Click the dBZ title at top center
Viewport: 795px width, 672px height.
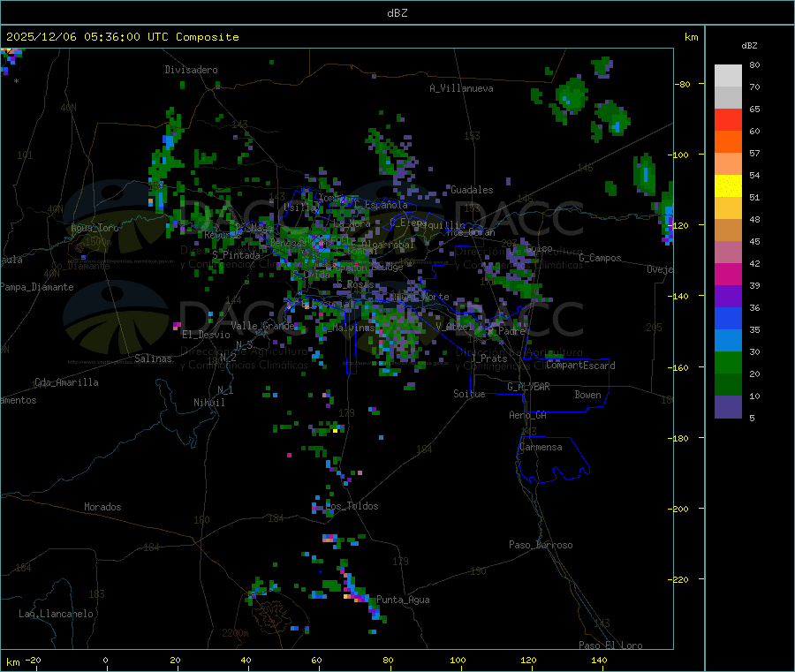pos(397,13)
